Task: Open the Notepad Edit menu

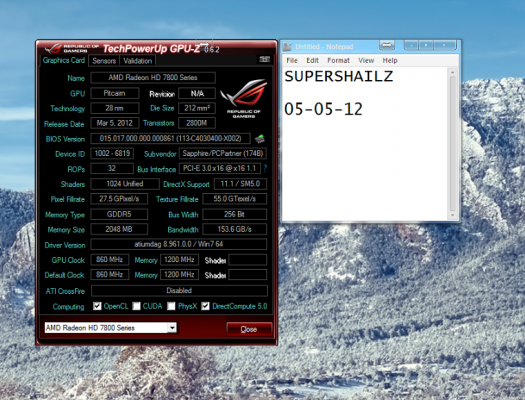Action: 312,61
